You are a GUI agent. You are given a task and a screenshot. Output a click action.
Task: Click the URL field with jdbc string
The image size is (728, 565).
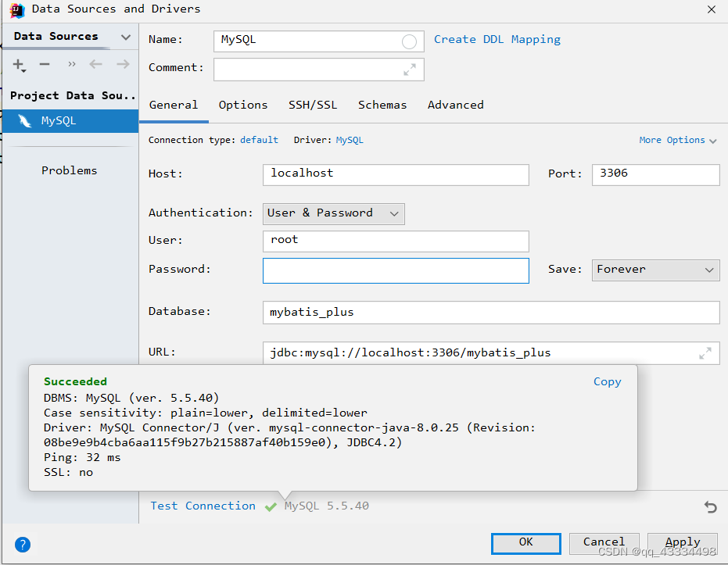pyautogui.click(x=491, y=353)
